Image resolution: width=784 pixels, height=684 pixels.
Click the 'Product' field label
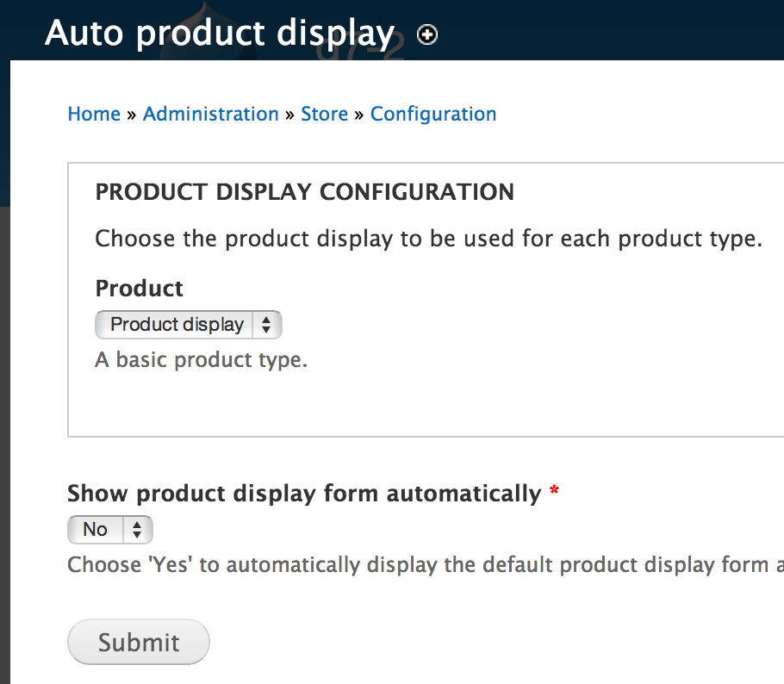139,289
